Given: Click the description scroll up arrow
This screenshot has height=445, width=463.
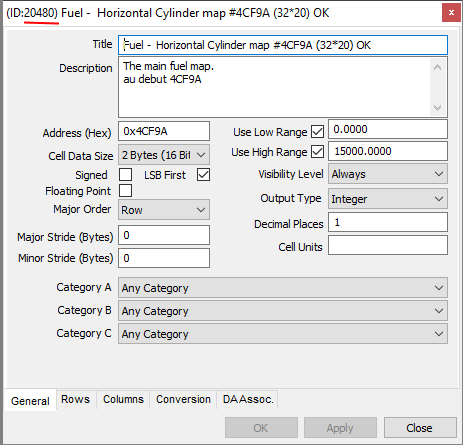Looking at the screenshot, I should point(437,67).
